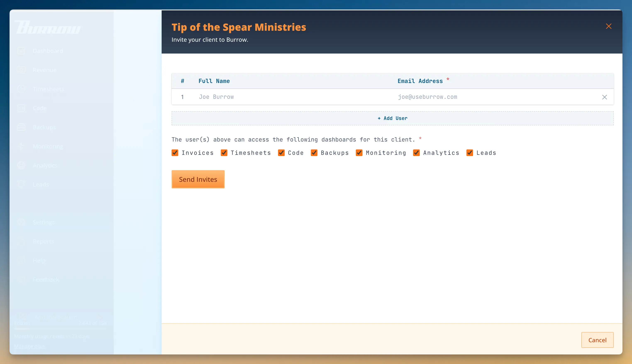Click the Manage plan link

click(29, 346)
